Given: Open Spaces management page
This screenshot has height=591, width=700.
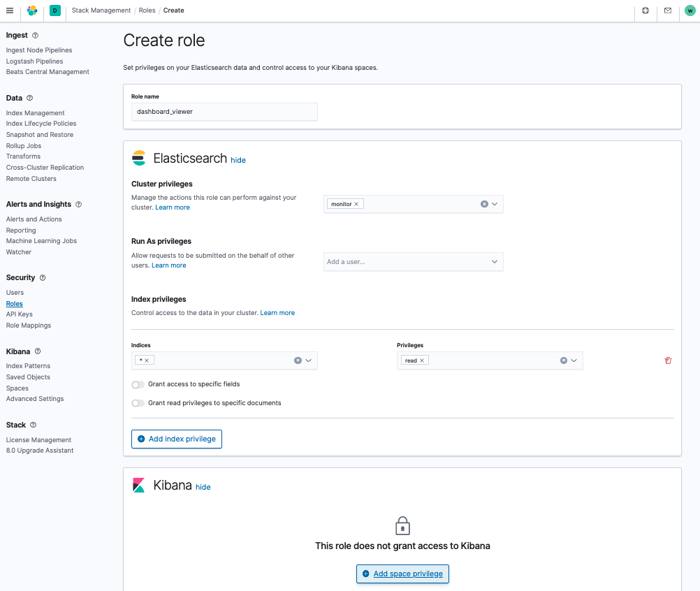Looking at the screenshot, I should (x=17, y=388).
